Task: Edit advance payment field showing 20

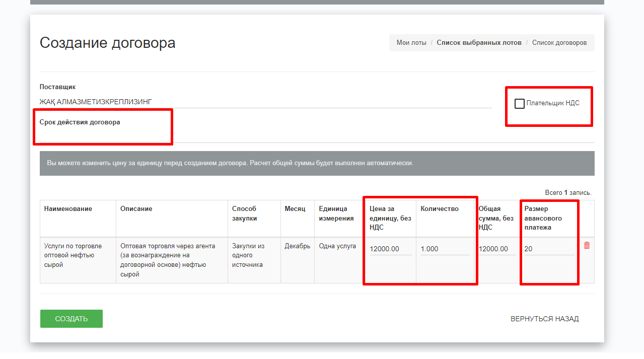Action: pyautogui.click(x=549, y=249)
